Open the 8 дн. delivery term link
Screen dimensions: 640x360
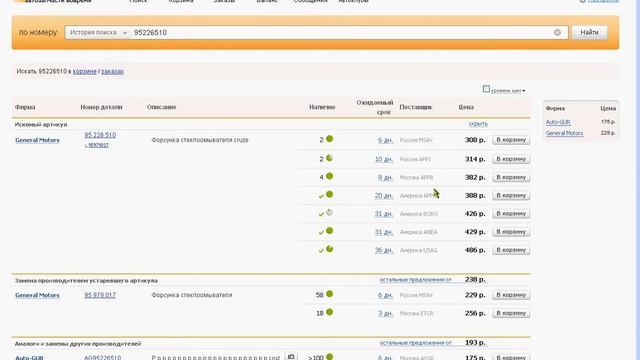coord(385,178)
